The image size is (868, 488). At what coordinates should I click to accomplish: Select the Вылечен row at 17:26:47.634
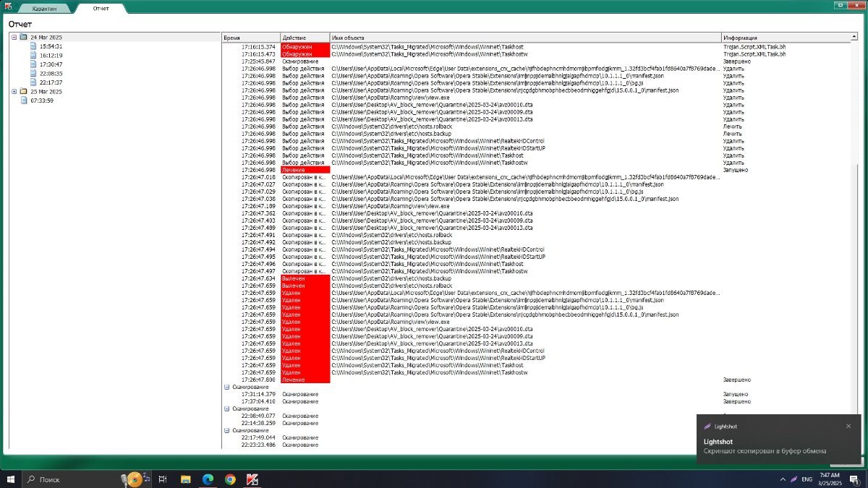point(538,278)
